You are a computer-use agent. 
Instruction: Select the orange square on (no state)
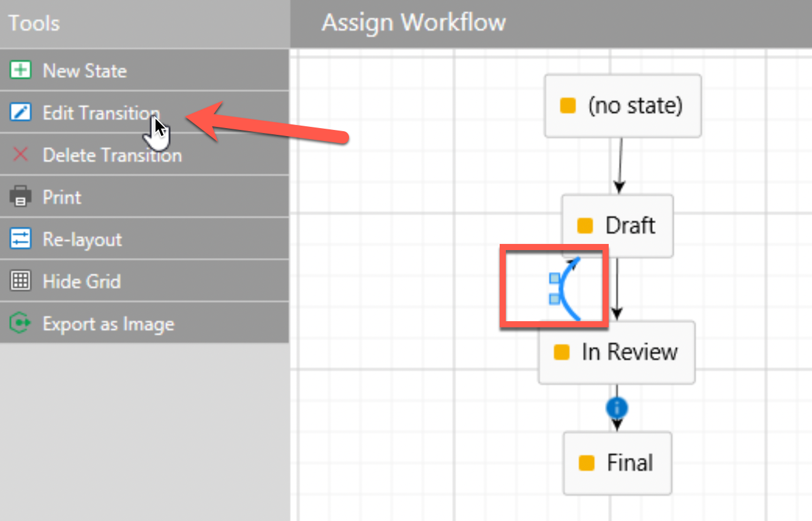(568, 106)
